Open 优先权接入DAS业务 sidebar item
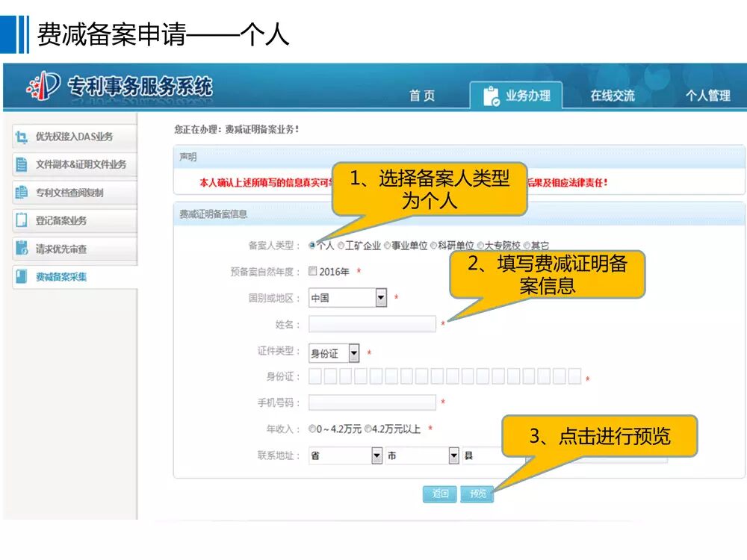The height and width of the screenshot is (560, 747). [x=75, y=137]
